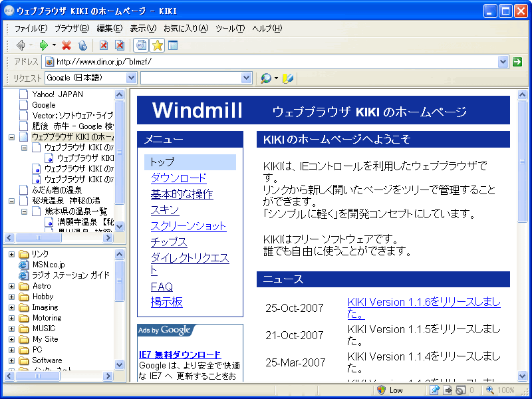This screenshot has width=532, height=399.
Task: Open the 表示(V) menu
Action: 143,29
